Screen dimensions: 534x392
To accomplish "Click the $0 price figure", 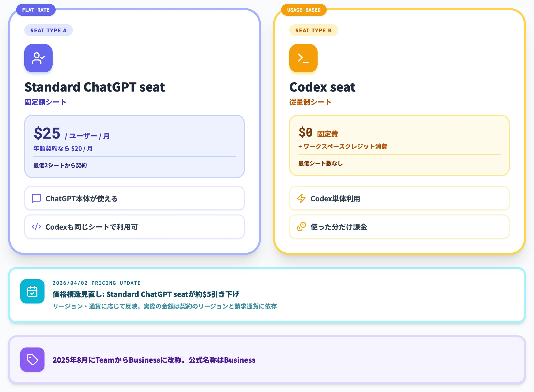I will pos(305,132).
